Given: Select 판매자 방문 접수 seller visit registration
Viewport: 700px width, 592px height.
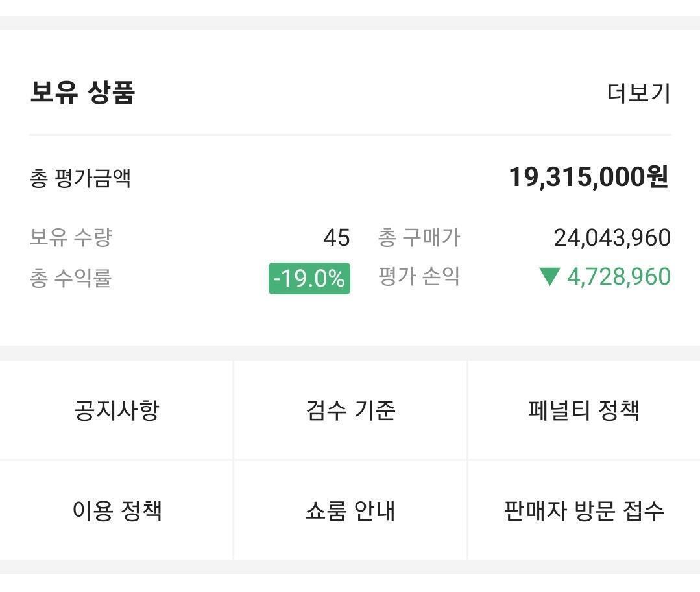Looking at the screenshot, I should click(584, 511).
